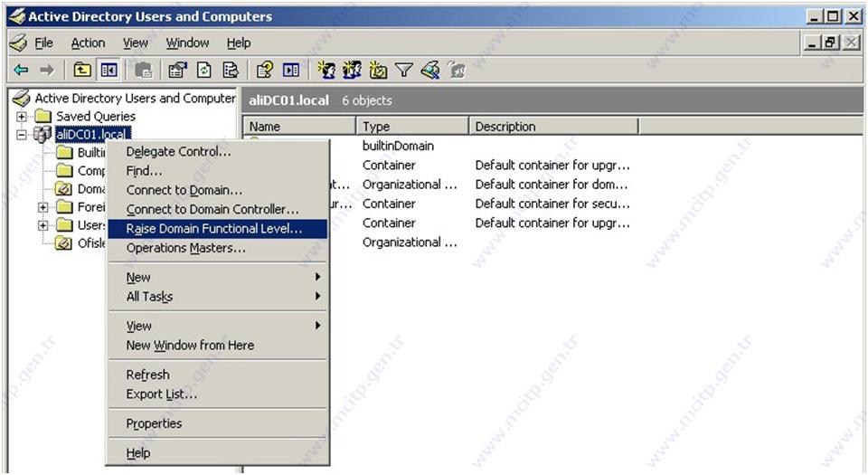Collapse the aliDC01.local domain node
The width and height of the screenshot is (868, 475).
coord(21,135)
